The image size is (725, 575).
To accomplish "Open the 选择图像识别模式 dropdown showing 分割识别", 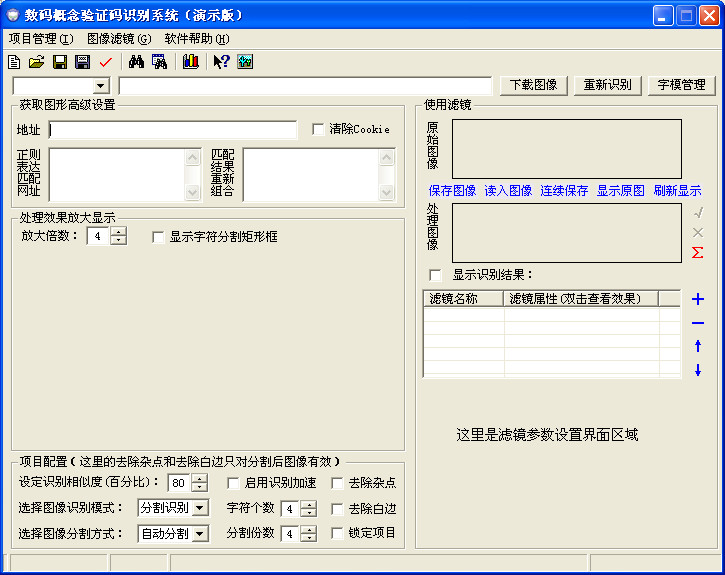I will (200, 508).
